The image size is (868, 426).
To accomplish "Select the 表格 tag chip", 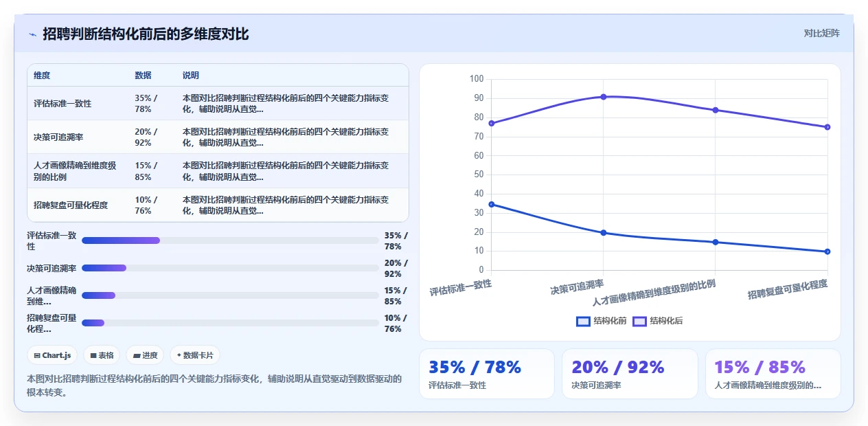I will pos(102,355).
